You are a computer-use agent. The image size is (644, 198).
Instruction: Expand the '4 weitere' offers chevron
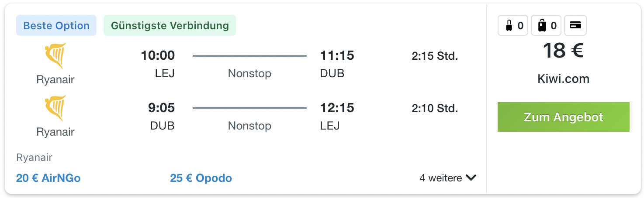471,178
